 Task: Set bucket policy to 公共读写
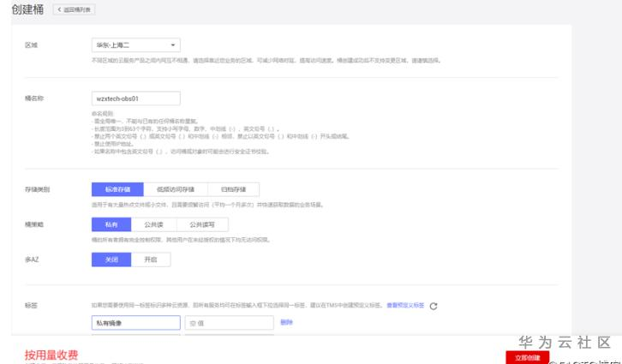pos(202,224)
